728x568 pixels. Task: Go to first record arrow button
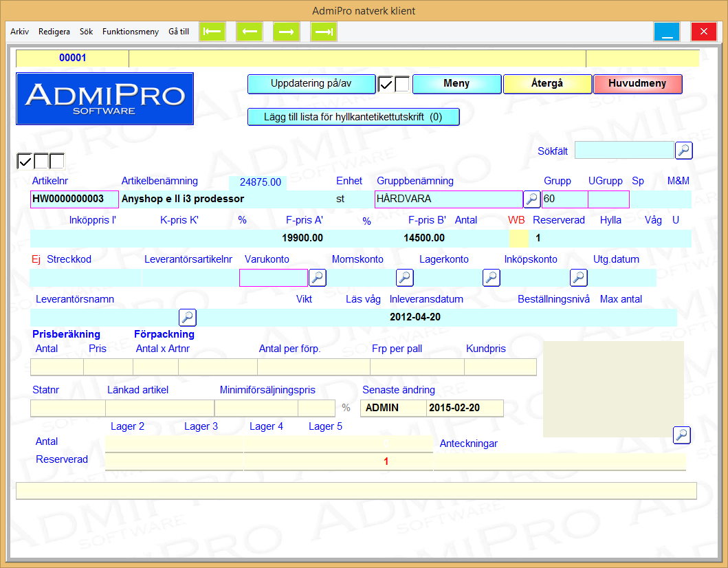click(x=212, y=32)
